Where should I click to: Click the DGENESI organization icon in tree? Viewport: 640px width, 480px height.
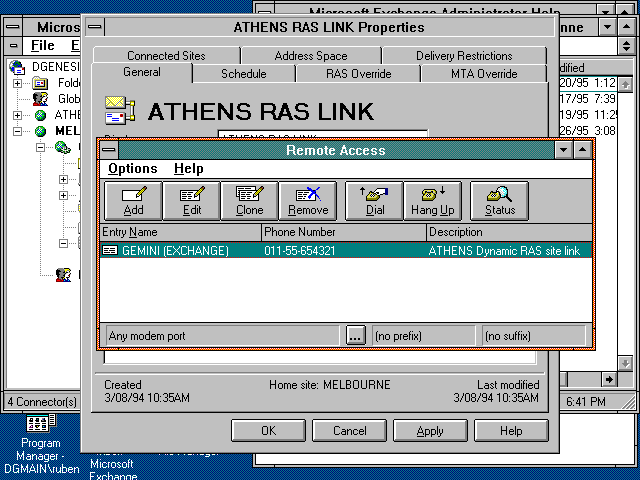(18, 67)
